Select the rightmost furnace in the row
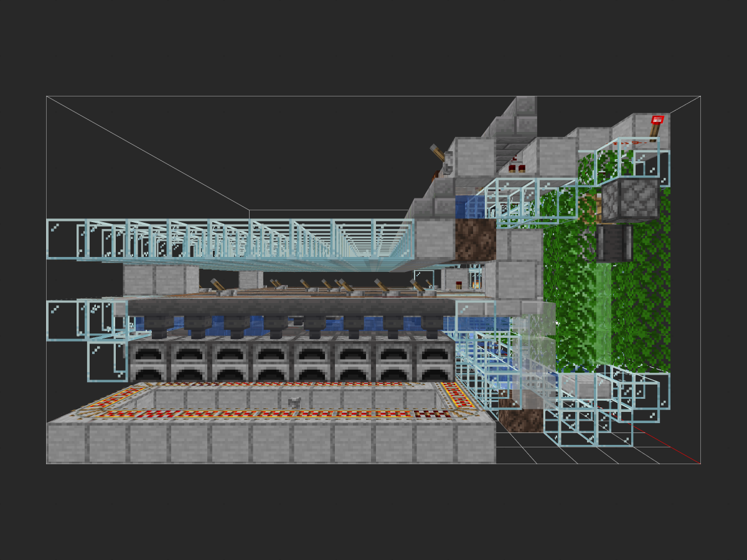 tap(435, 362)
